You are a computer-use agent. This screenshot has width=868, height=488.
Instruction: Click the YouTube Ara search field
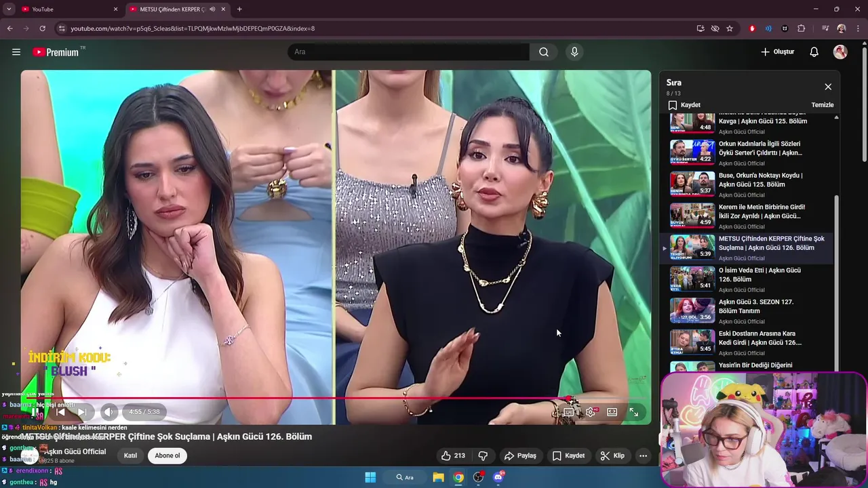pos(409,52)
